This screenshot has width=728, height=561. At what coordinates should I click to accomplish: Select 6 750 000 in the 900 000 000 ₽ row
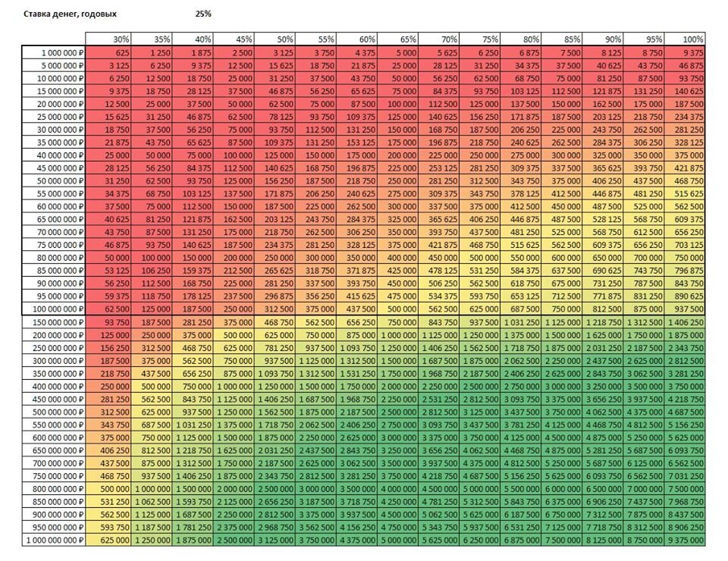point(562,515)
